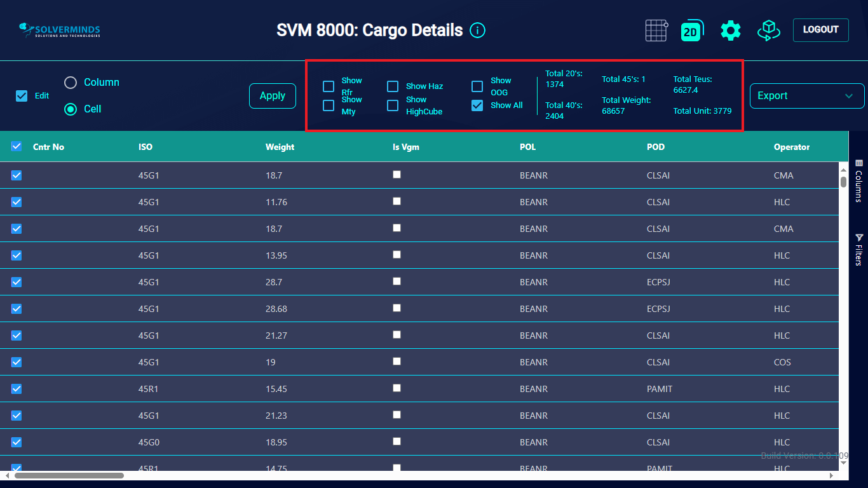868x488 pixels.
Task: Click the POD cell ECPSJ in the 28.68 row
Action: click(659, 309)
